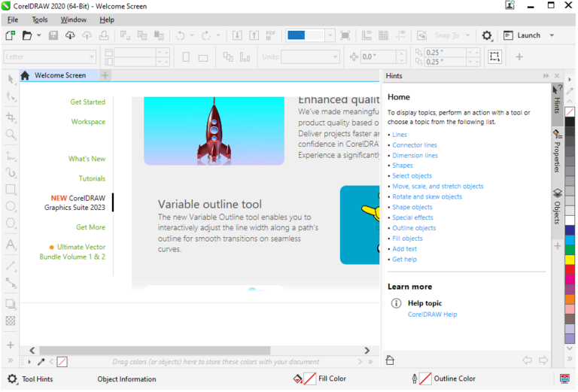The image size is (578, 392).
Task: Click the cloud upload icon
Action: [87, 35]
